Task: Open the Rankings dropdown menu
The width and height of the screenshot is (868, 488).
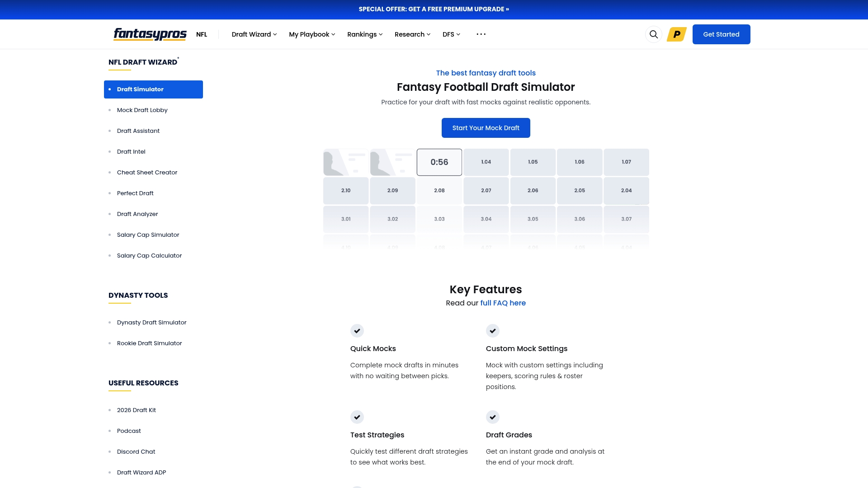Action: pos(365,34)
